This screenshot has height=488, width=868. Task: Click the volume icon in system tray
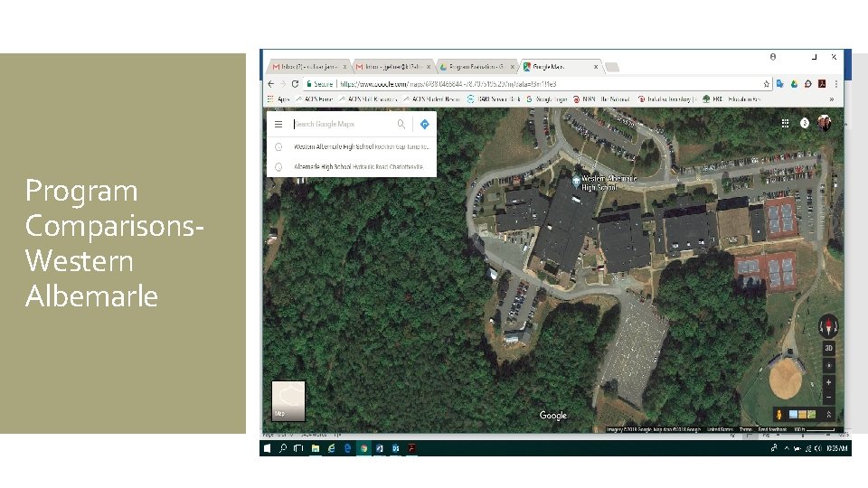point(817,448)
